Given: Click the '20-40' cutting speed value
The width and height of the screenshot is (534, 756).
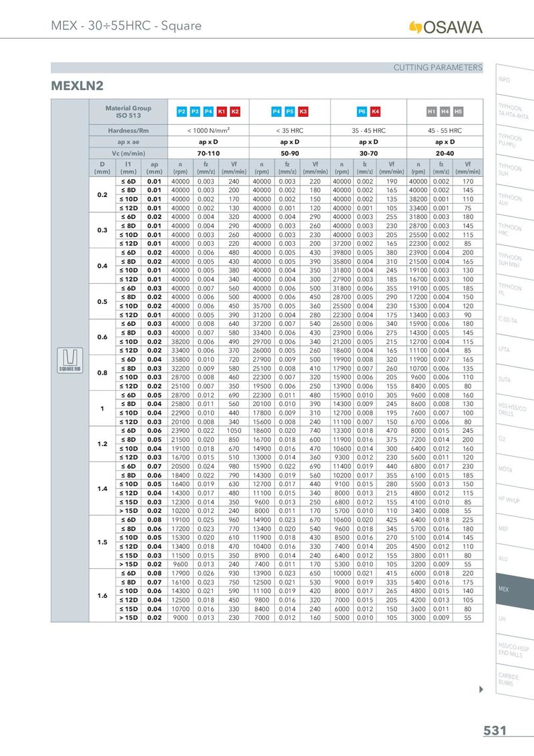Looking at the screenshot, I should pos(445,154).
